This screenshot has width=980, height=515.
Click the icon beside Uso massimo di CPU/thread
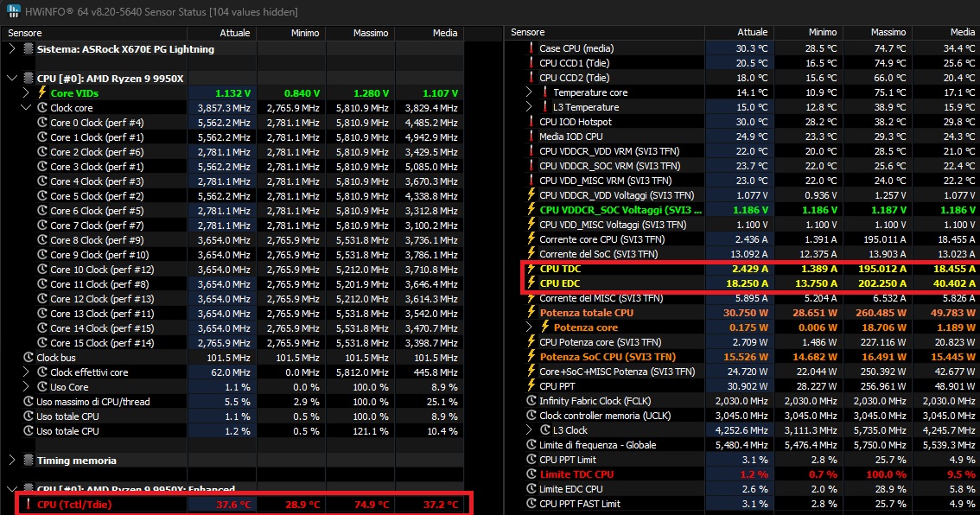point(29,401)
